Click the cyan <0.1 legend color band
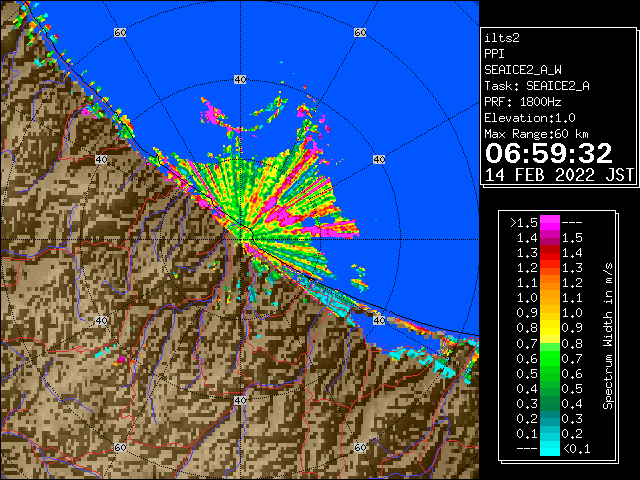 pos(549,448)
